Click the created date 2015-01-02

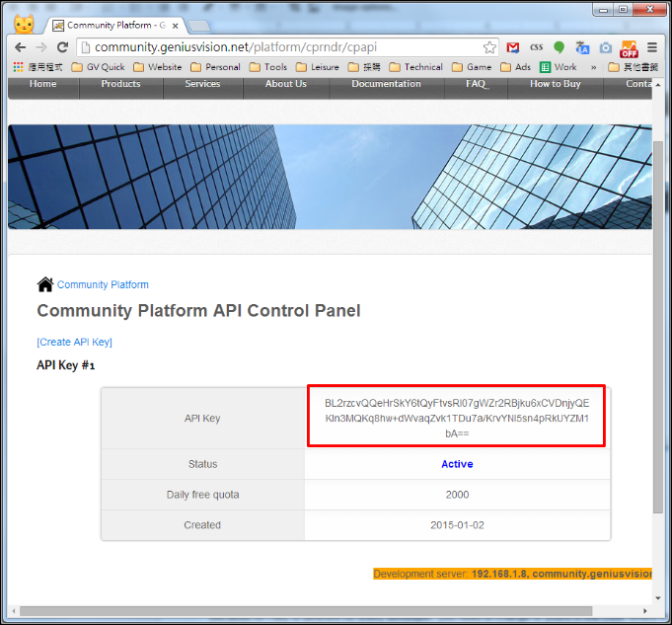click(x=457, y=525)
